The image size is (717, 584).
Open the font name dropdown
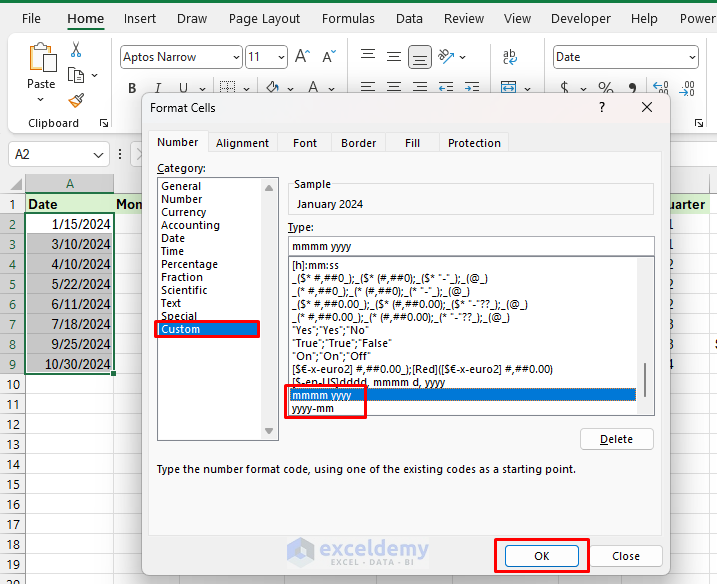pyautogui.click(x=236, y=57)
